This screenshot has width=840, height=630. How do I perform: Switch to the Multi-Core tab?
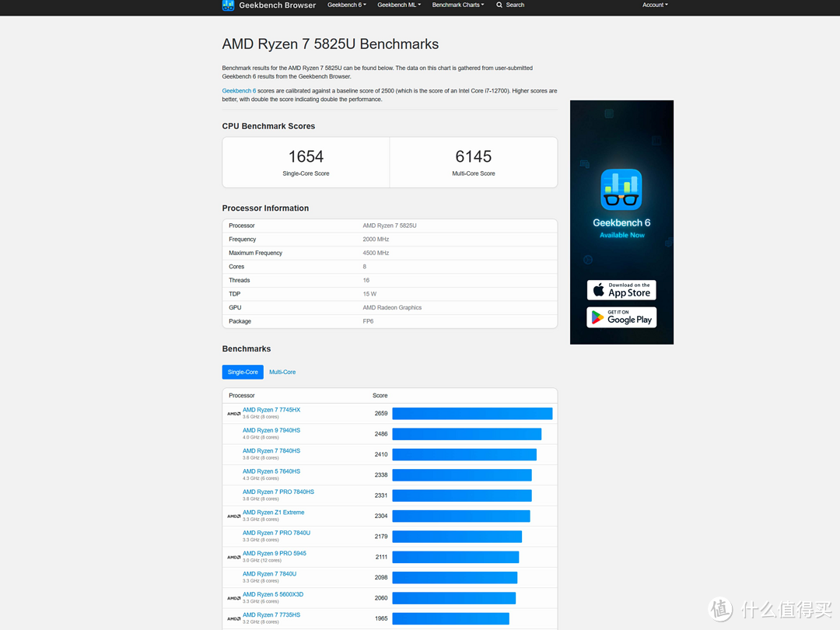[x=282, y=372]
